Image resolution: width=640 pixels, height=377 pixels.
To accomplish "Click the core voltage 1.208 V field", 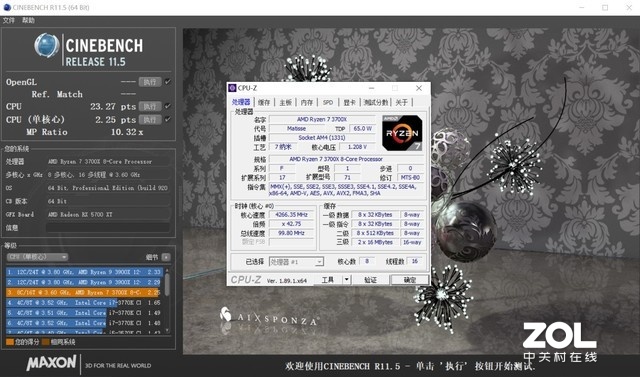I will click(357, 147).
